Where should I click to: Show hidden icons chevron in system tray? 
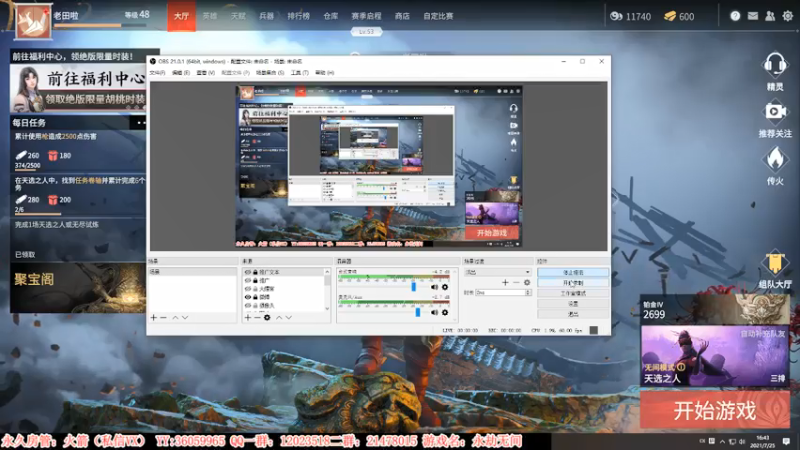pos(722,441)
